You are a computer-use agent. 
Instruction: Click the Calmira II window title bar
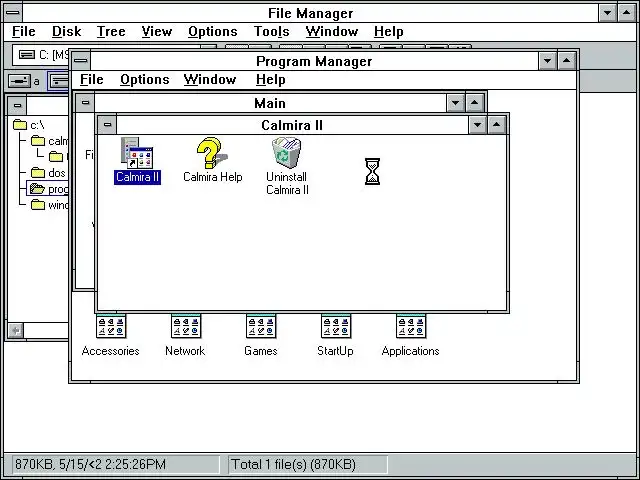click(292, 125)
